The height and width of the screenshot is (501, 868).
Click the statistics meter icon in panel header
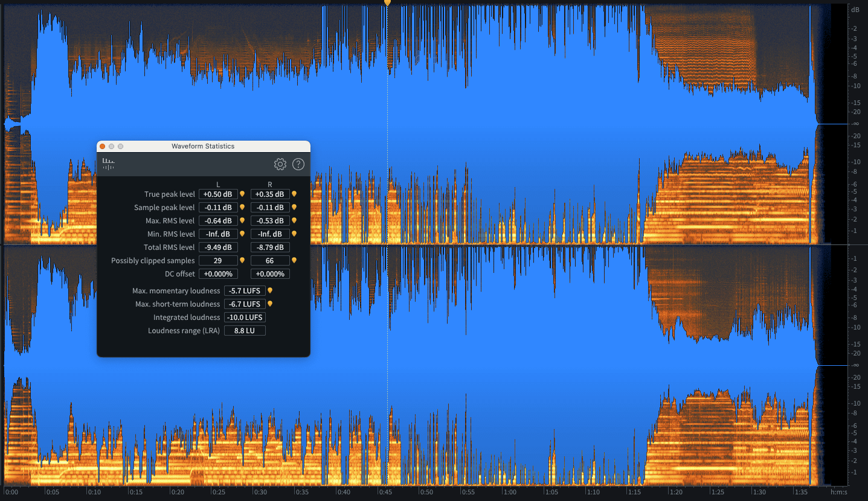point(109,164)
